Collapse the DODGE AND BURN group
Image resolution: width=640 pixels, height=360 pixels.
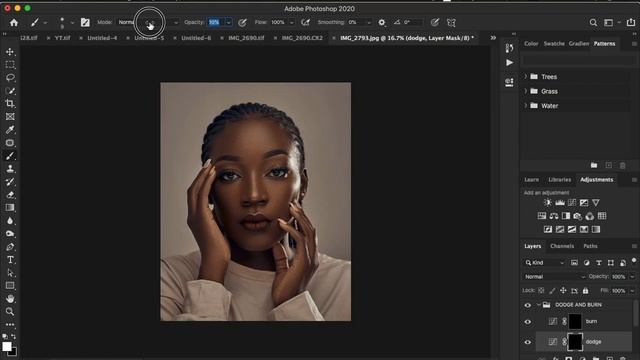tap(538, 305)
